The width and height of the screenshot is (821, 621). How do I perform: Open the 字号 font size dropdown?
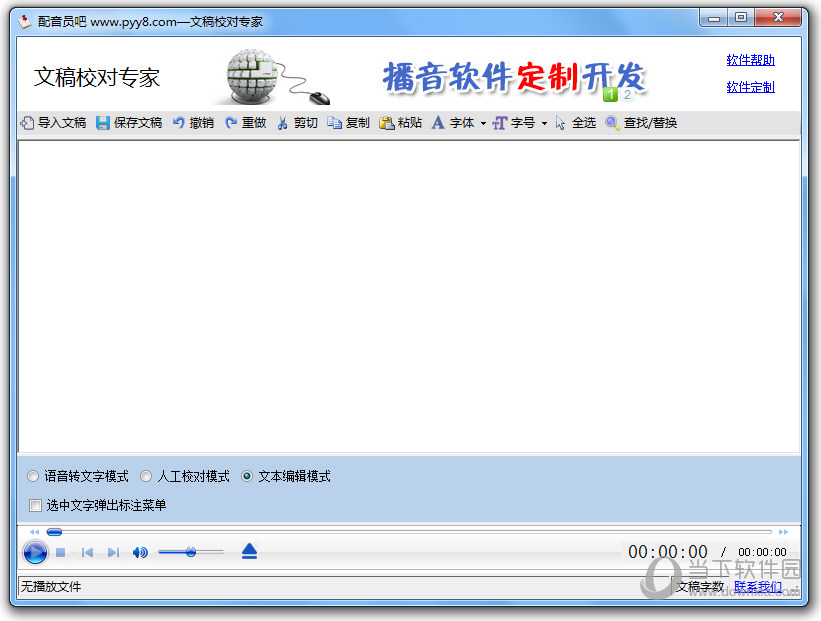pyautogui.click(x=520, y=123)
